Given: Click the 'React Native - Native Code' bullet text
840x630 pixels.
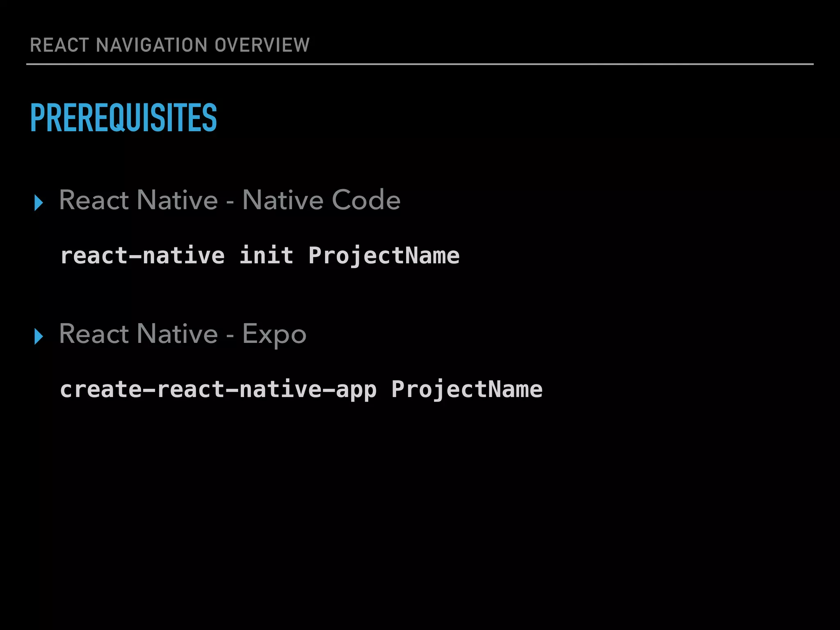Looking at the screenshot, I should click(x=230, y=200).
